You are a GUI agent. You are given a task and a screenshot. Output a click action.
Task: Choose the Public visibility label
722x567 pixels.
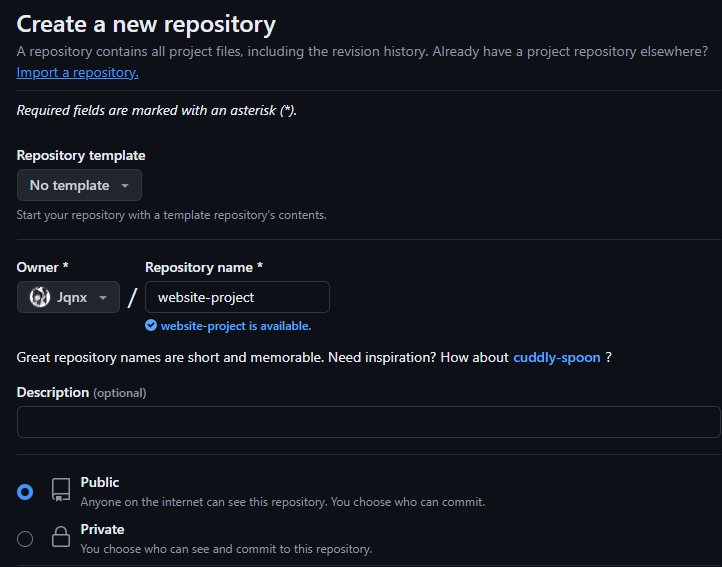(100, 482)
